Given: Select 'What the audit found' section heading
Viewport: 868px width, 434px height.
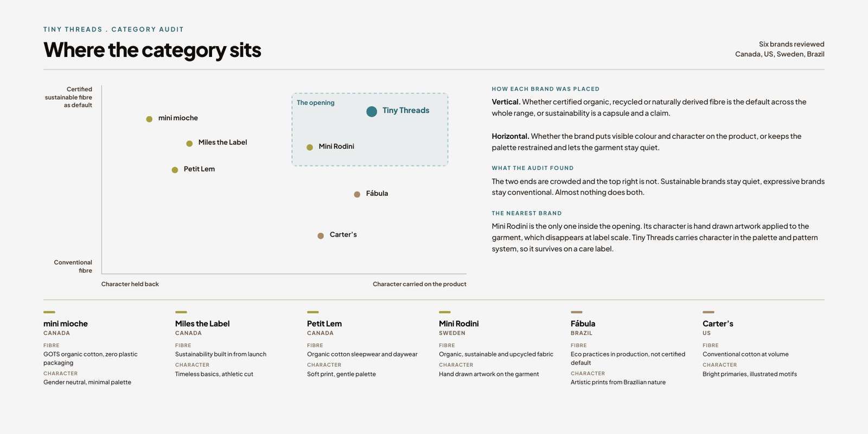Looking at the screenshot, I should pos(533,168).
